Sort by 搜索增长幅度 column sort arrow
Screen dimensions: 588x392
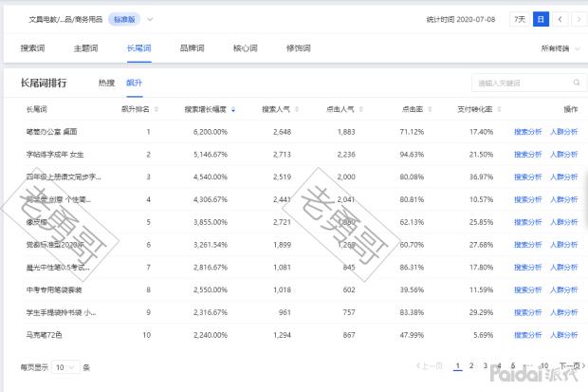pos(233,110)
